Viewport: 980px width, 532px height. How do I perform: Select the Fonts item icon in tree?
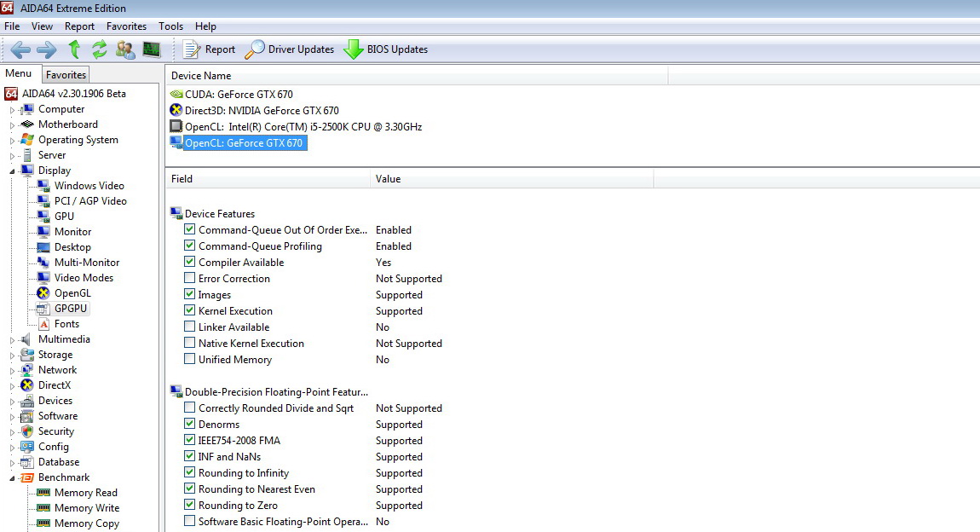pyautogui.click(x=43, y=324)
